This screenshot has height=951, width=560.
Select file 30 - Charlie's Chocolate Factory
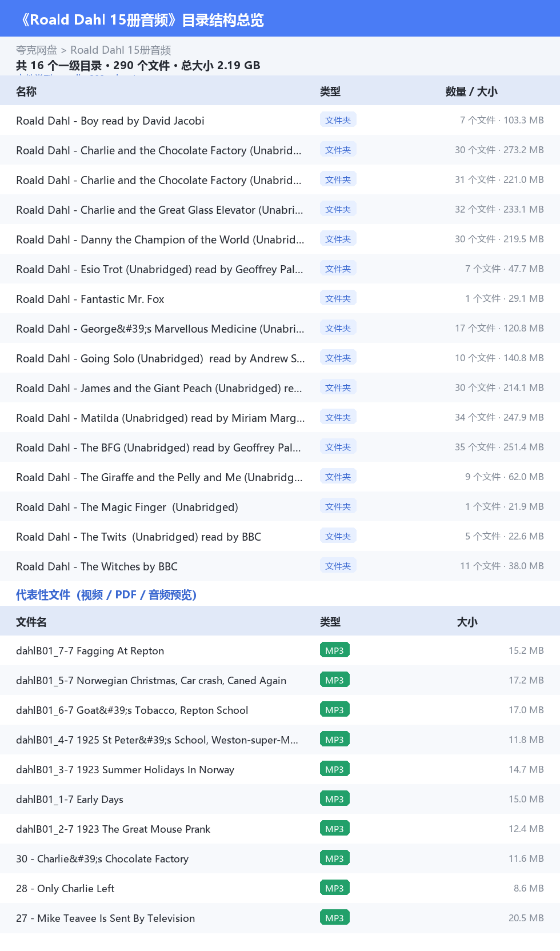102,859
